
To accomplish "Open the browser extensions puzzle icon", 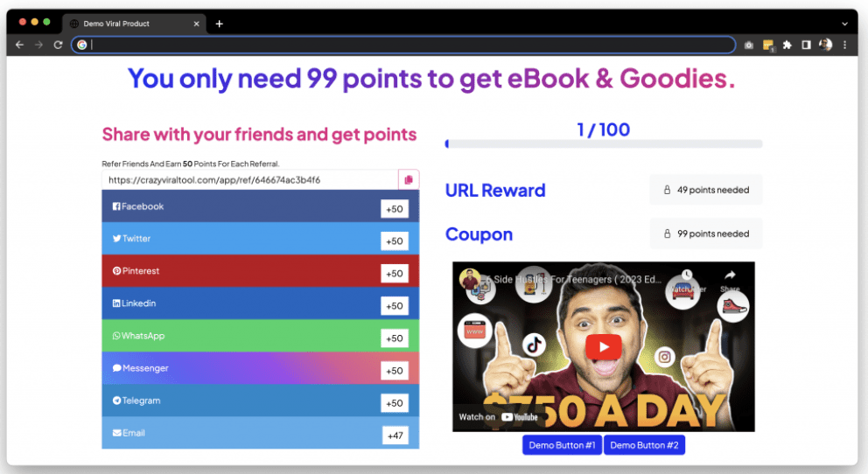I will point(787,45).
